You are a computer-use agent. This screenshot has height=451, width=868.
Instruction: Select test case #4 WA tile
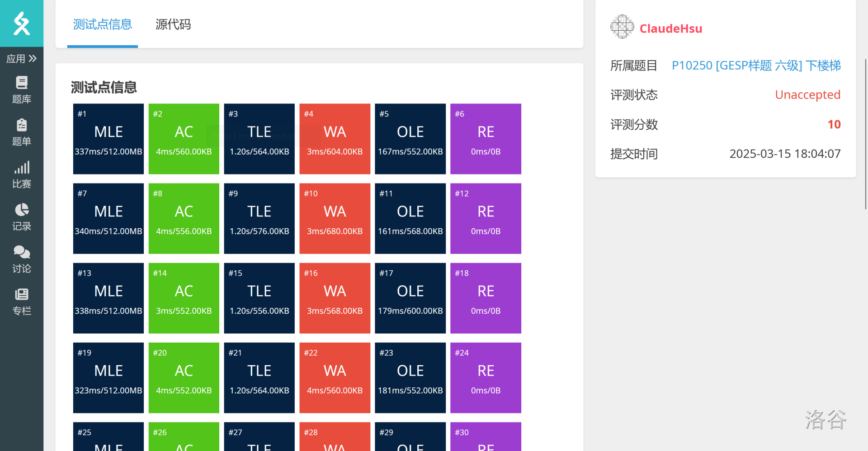335,139
